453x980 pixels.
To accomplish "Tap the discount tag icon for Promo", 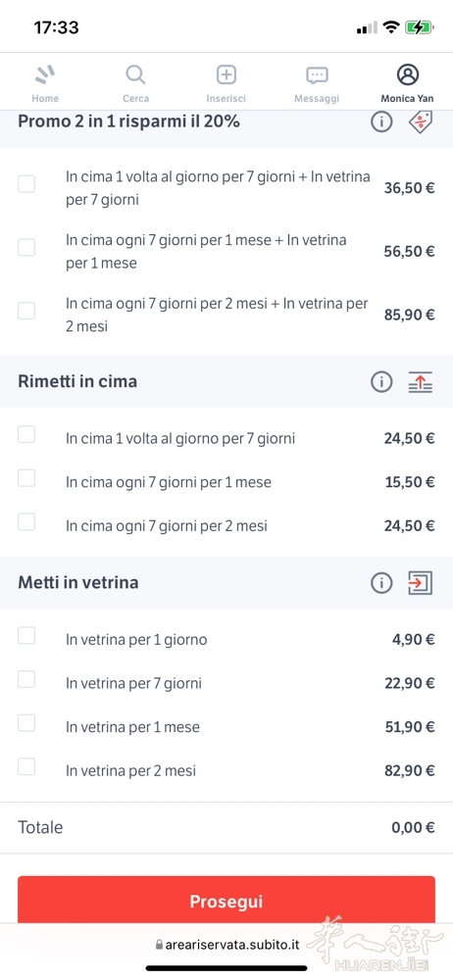I will [420, 122].
